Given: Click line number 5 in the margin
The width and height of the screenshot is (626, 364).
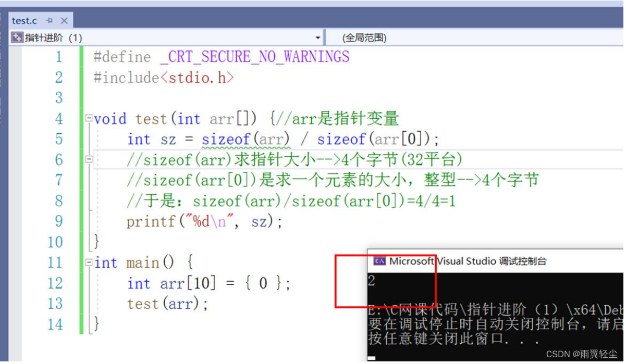Looking at the screenshot, I should click(58, 139).
